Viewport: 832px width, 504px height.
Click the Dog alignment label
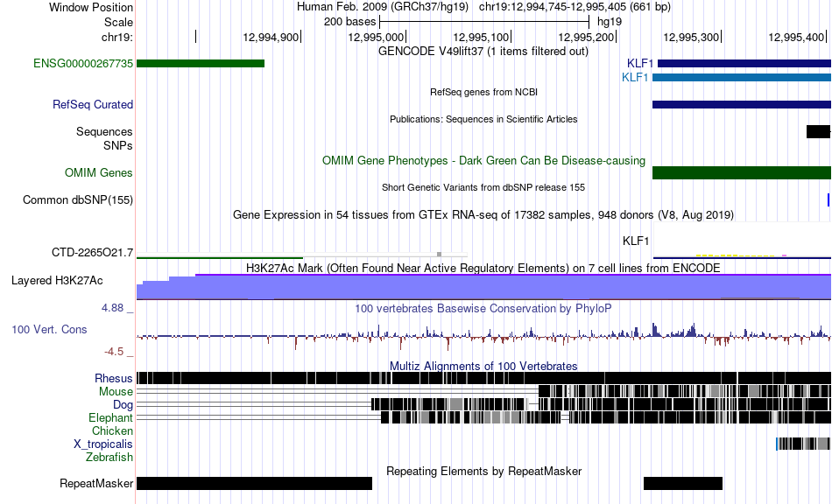(123, 405)
